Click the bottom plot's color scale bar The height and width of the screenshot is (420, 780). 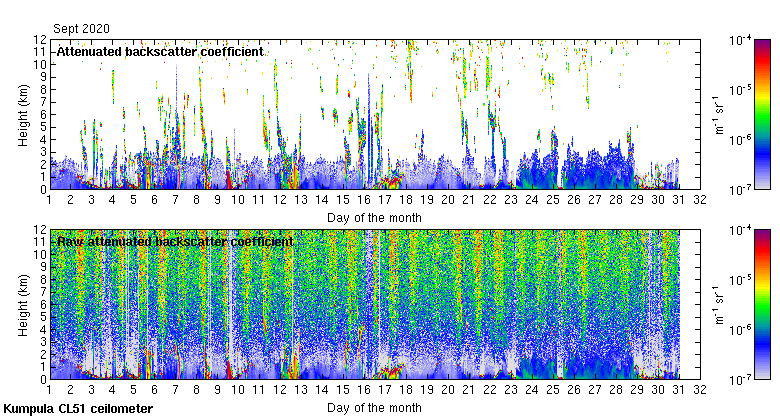[762, 305]
